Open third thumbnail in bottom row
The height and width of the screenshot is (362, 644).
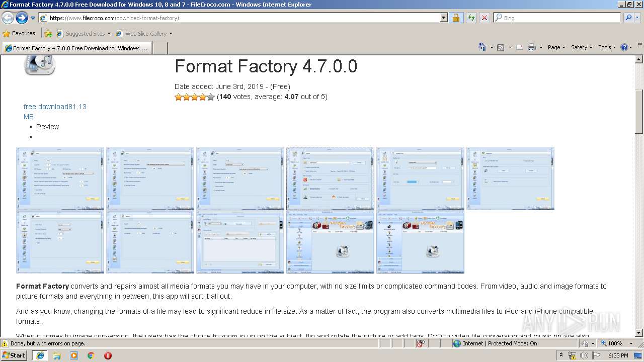pyautogui.click(x=240, y=242)
